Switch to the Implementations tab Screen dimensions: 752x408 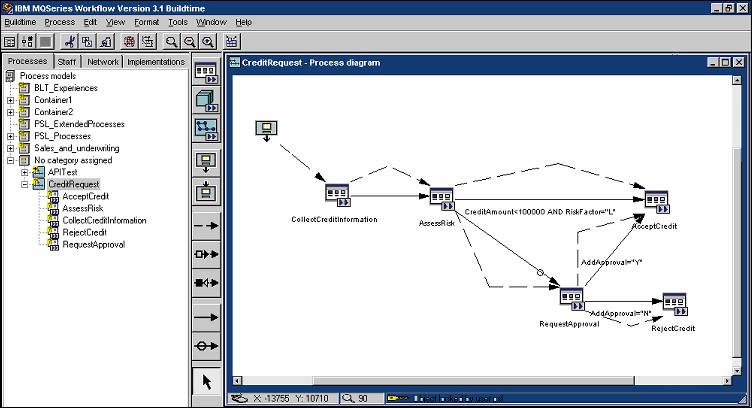[155, 62]
